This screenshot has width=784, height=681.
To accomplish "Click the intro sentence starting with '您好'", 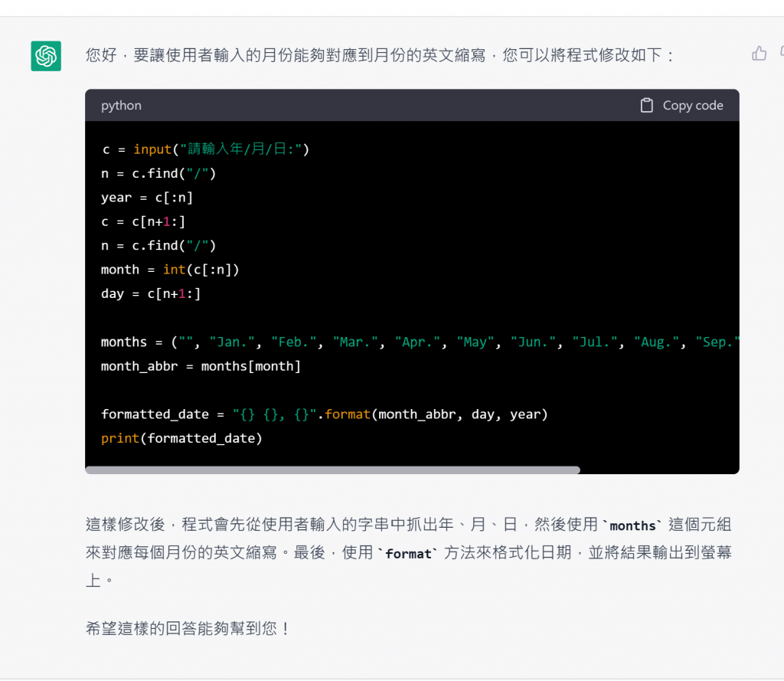I will pyautogui.click(x=381, y=55).
